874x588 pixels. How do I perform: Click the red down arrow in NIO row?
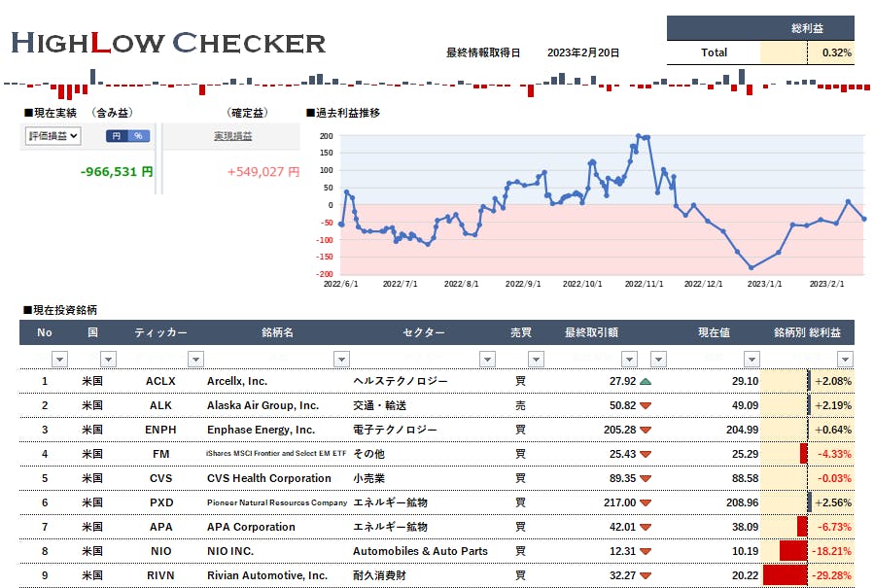click(646, 551)
